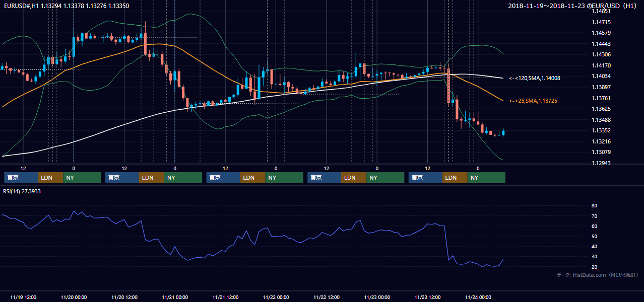Click the 1.14715 price axis value
The image size is (644, 302).
click(602, 22)
